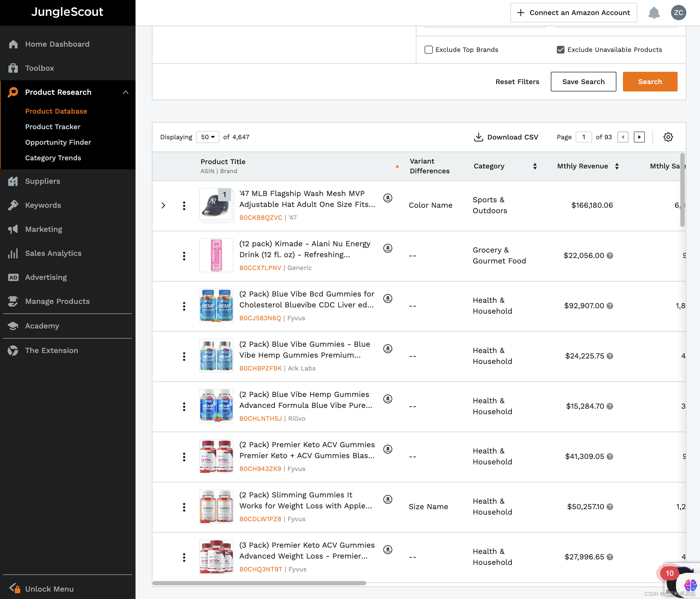Viewport: 700px width, 599px height.
Task: Click the page number input field
Action: (583, 137)
